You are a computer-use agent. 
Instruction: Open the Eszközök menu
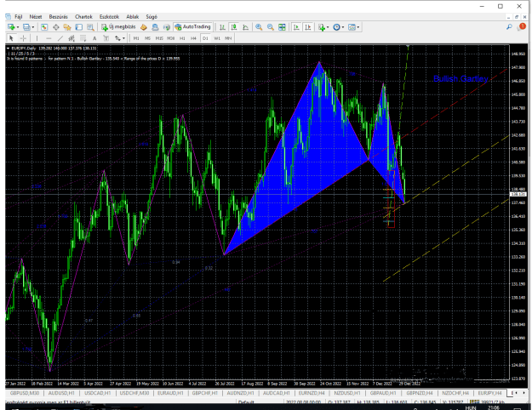109,17
